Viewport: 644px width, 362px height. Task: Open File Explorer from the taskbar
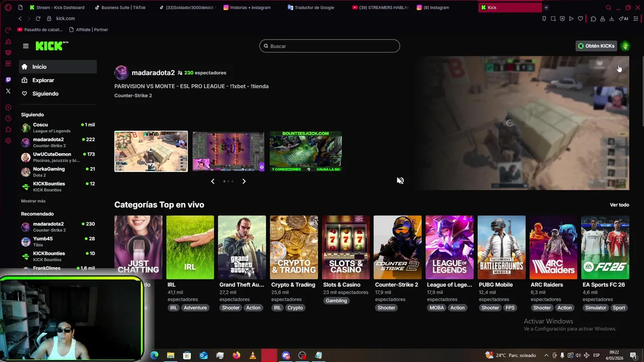tap(171, 355)
